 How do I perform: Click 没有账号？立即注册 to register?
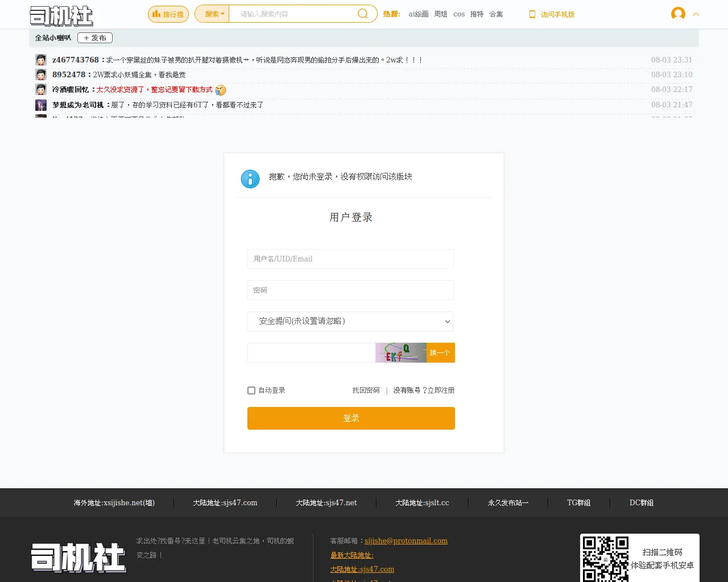(424, 390)
